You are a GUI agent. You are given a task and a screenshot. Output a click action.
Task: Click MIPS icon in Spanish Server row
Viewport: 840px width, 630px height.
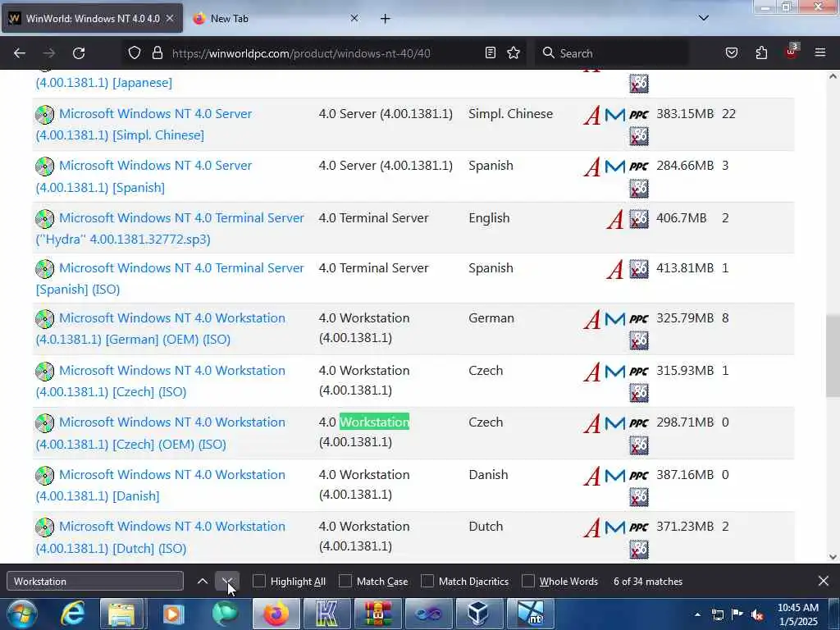(615, 167)
